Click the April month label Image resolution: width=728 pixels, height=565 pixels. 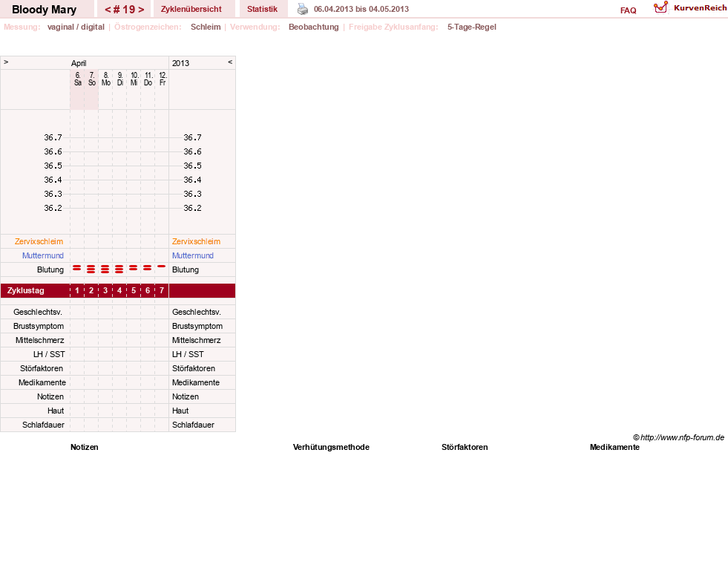[79, 63]
